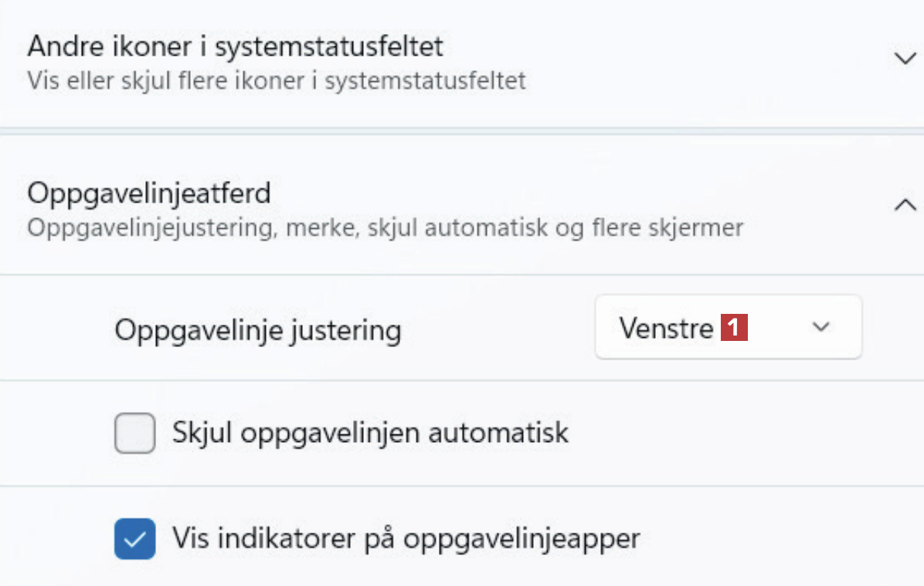
Task: Expand the Andre ikoner i systemstatusfeltet chevron
Action: (905, 59)
